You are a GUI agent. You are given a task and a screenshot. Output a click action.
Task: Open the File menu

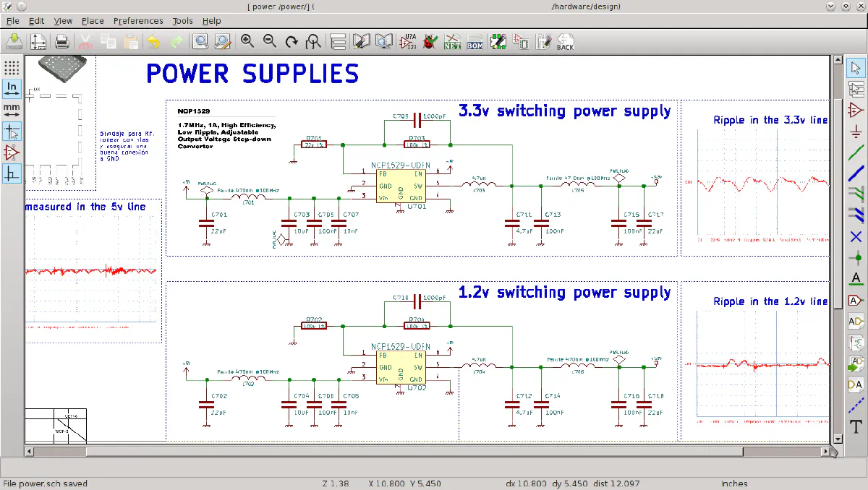click(12, 21)
